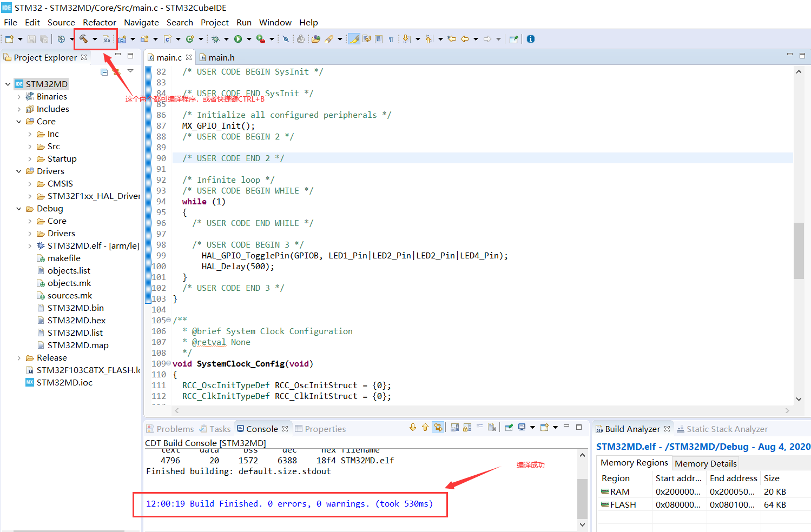This screenshot has width=811, height=532.
Task: Toggle Console Word Wrap icon
Action: click(x=479, y=428)
